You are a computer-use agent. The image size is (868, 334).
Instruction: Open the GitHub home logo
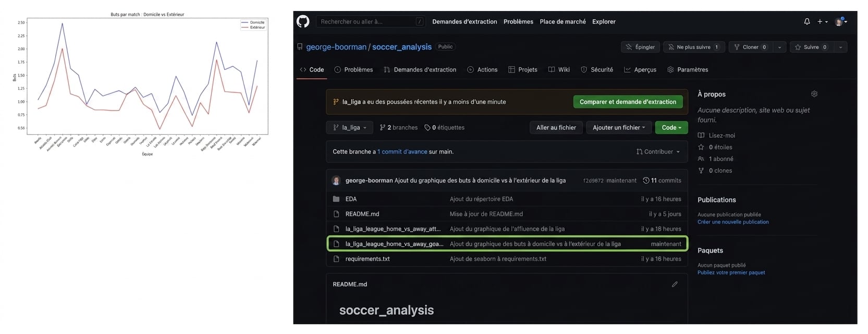[x=303, y=21]
